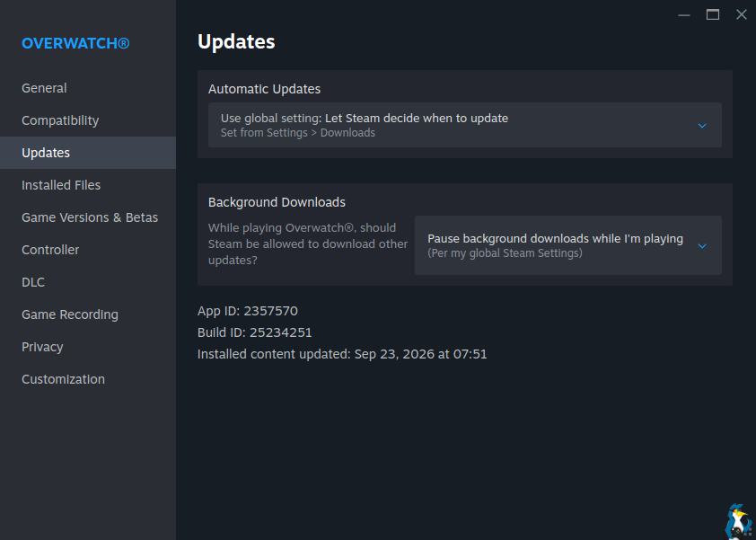
Task: Open the Controller settings
Action: pyautogui.click(x=88, y=250)
